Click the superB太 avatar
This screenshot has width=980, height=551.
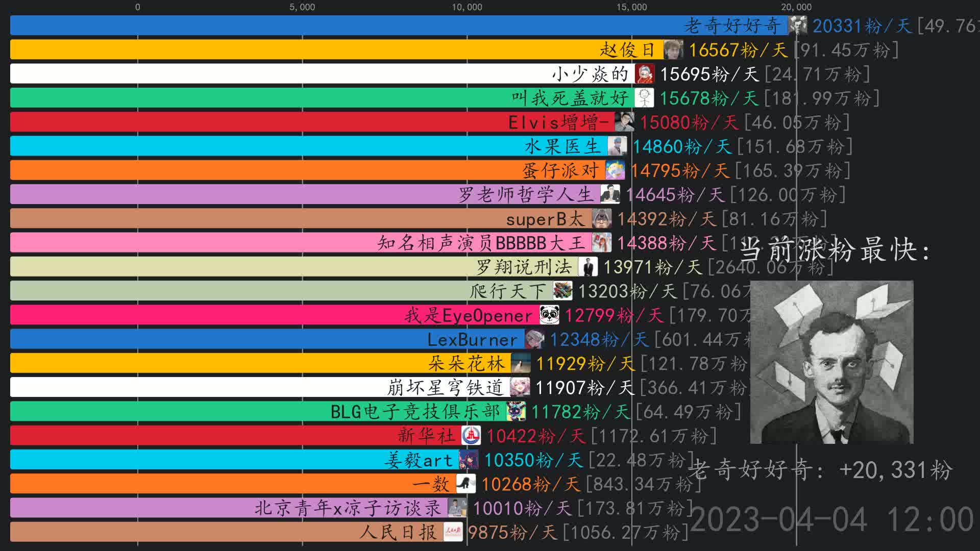tap(602, 219)
